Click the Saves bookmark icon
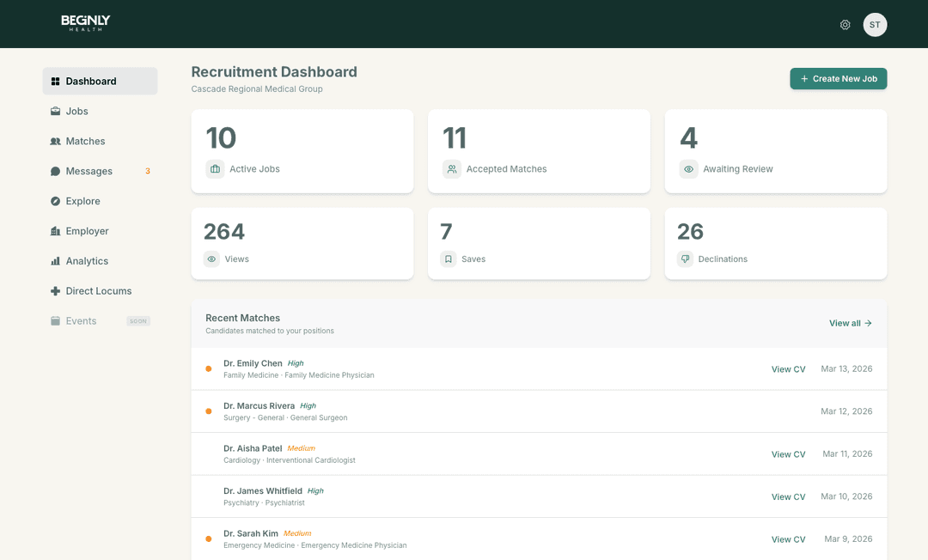The height and width of the screenshot is (560, 928). click(449, 259)
